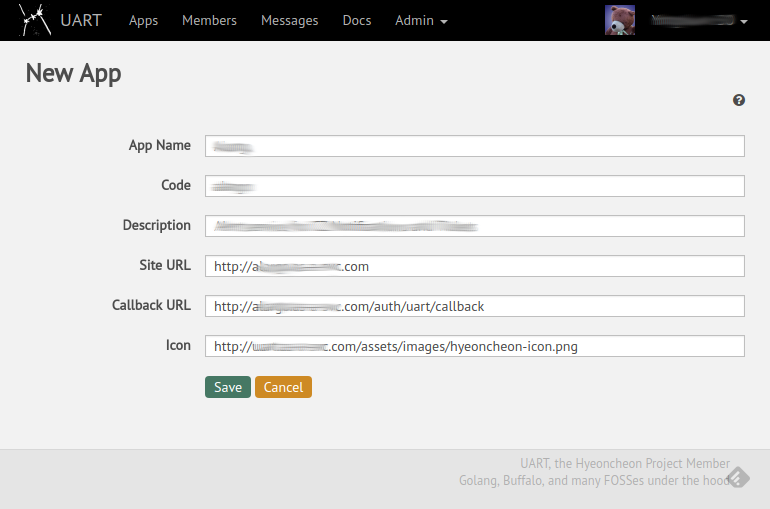This screenshot has width=770, height=509.
Task: Focus the Callback URL field
Action: [475, 306]
